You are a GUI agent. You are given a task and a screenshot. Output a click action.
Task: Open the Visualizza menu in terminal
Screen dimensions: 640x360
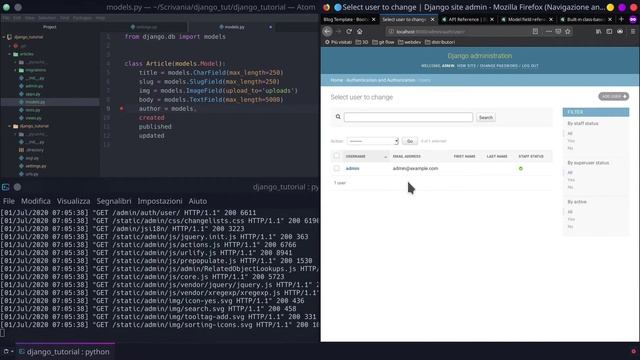coord(73,201)
